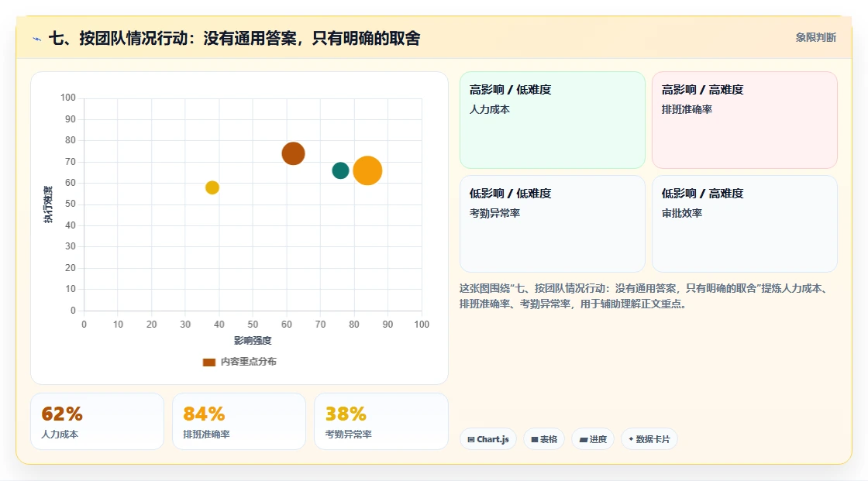Click 考勤异常率 text in quadrant card
Screen dimensions: 868x481
coord(494,213)
